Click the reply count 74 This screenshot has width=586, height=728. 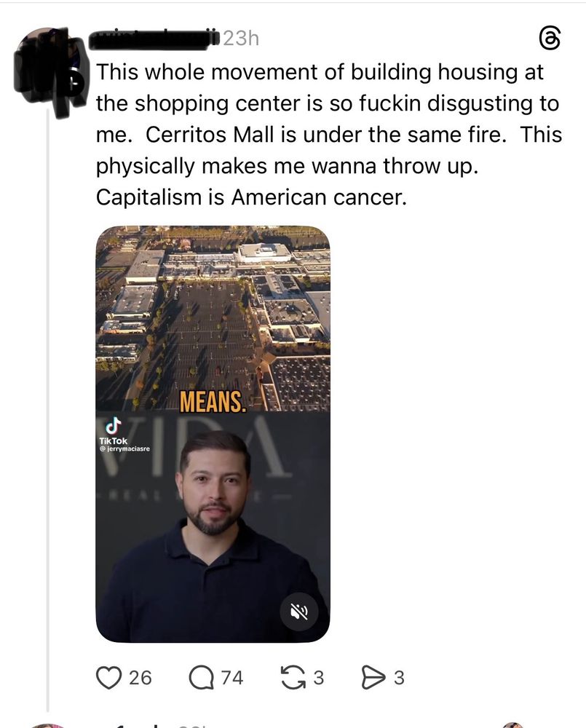coord(232,678)
